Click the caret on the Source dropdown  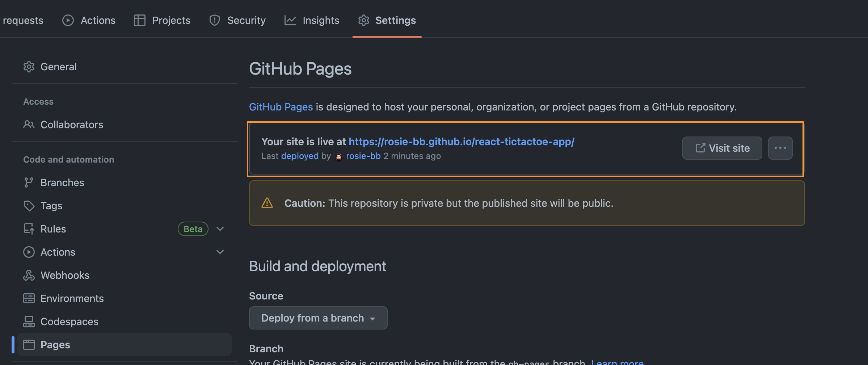point(372,319)
